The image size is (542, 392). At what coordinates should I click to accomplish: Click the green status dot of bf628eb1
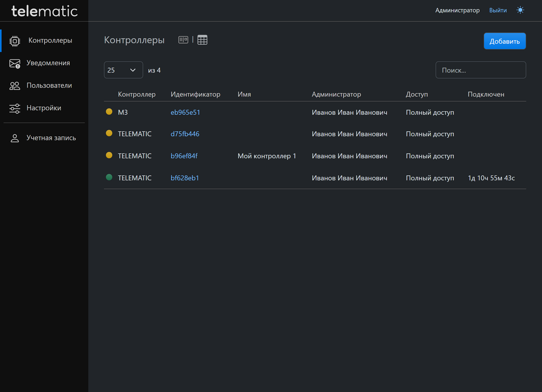(x=109, y=177)
